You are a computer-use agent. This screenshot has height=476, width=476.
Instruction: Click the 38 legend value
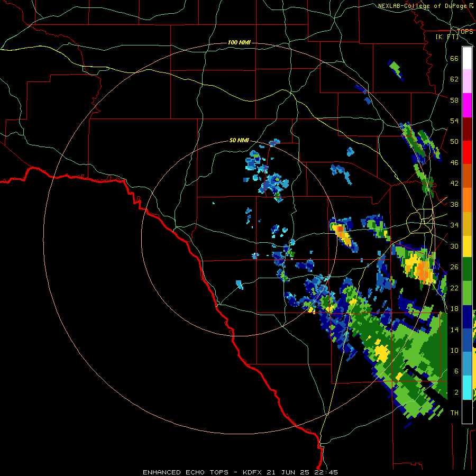click(454, 204)
